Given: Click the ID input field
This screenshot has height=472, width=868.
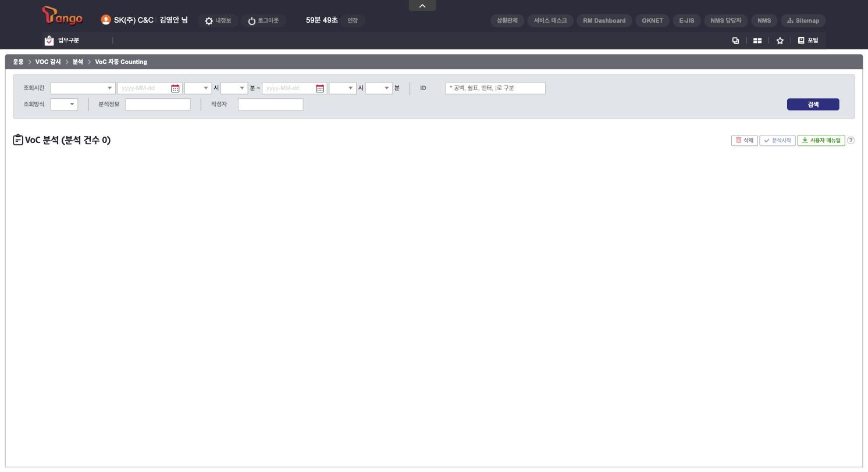Looking at the screenshot, I should click(x=496, y=88).
